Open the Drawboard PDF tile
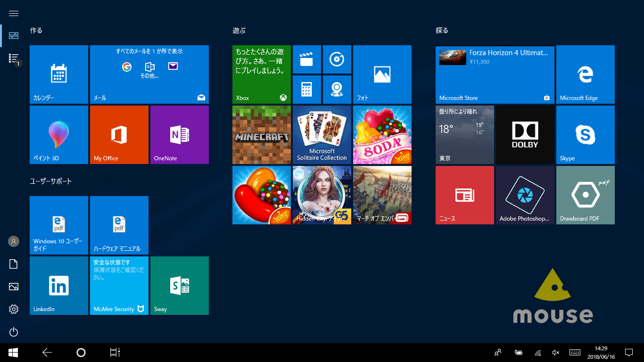The height and width of the screenshot is (362, 644). [x=586, y=195]
